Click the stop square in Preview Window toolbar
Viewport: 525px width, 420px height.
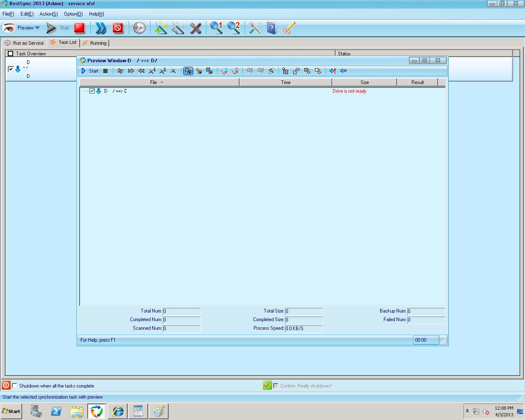coord(105,71)
